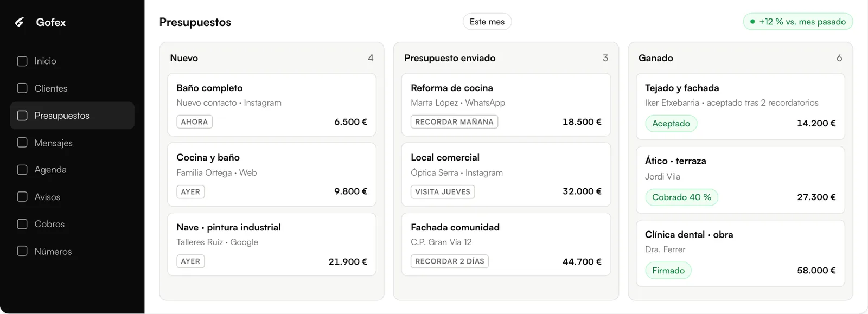Click the Inicio sidebar icon
This screenshot has height=314, width=868.
click(22, 61)
